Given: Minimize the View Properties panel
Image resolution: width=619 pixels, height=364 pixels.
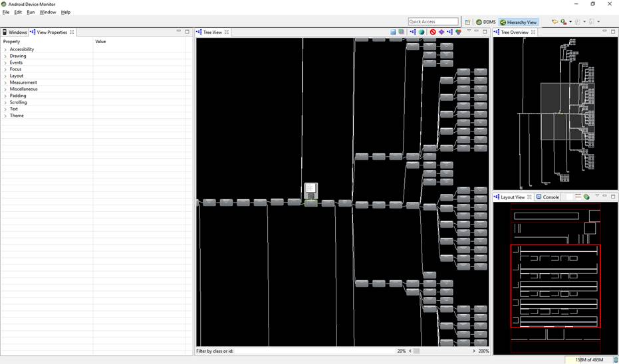Looking at the screenshot, I should 179,31.
